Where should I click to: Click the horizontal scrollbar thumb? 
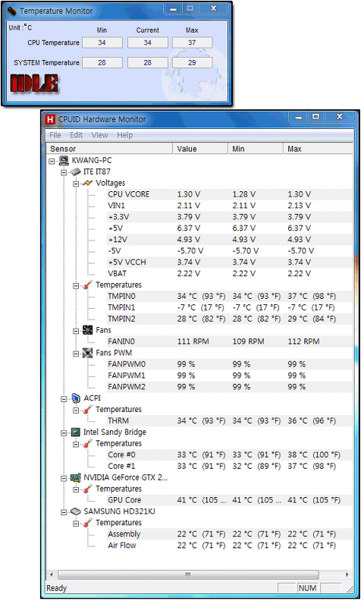pos(188,574)
